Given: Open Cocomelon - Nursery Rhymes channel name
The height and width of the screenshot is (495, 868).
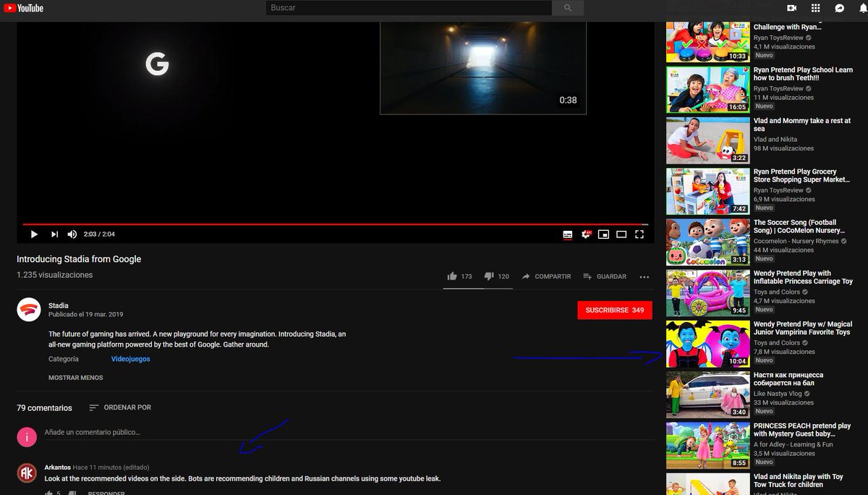Looking at the screenshot, I should tap(796, 241).
